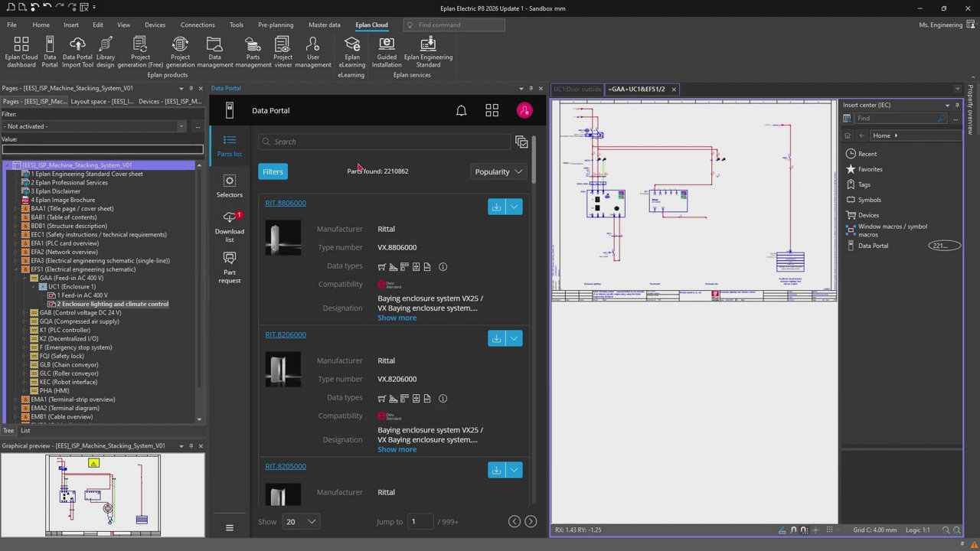Screen dimensions: 980x551
Task: Open the Download list sidebar item
Action: point(229,226)
